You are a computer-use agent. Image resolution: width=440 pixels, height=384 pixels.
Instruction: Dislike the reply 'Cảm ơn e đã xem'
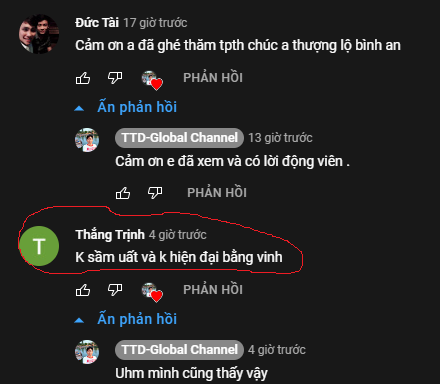[x=155, y=193]
